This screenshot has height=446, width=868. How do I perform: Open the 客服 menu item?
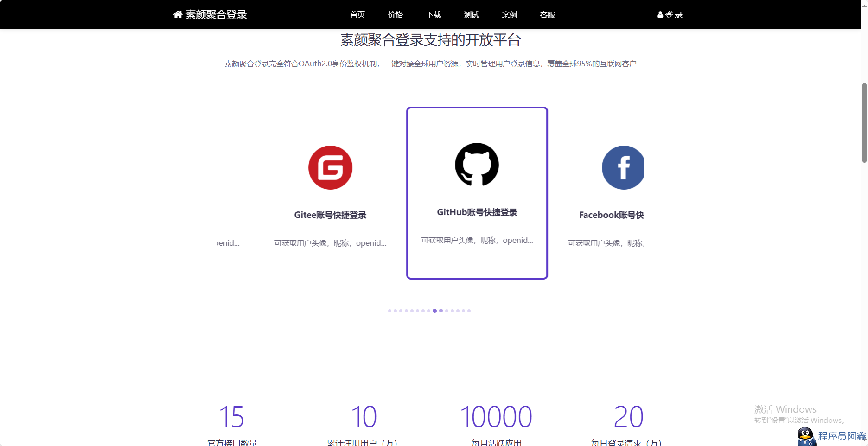(548, 14)
